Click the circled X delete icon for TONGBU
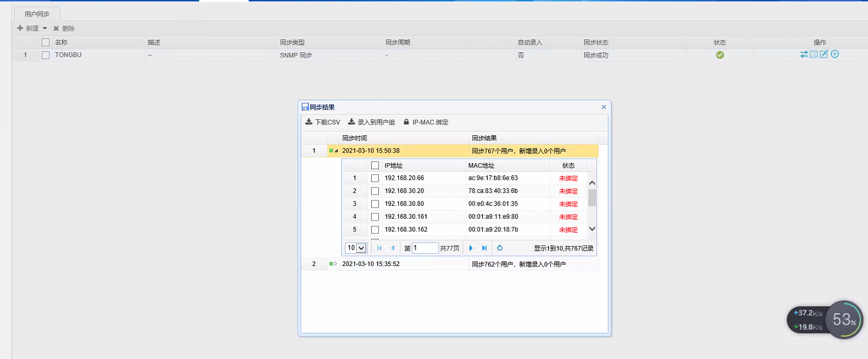 (835, 54)
